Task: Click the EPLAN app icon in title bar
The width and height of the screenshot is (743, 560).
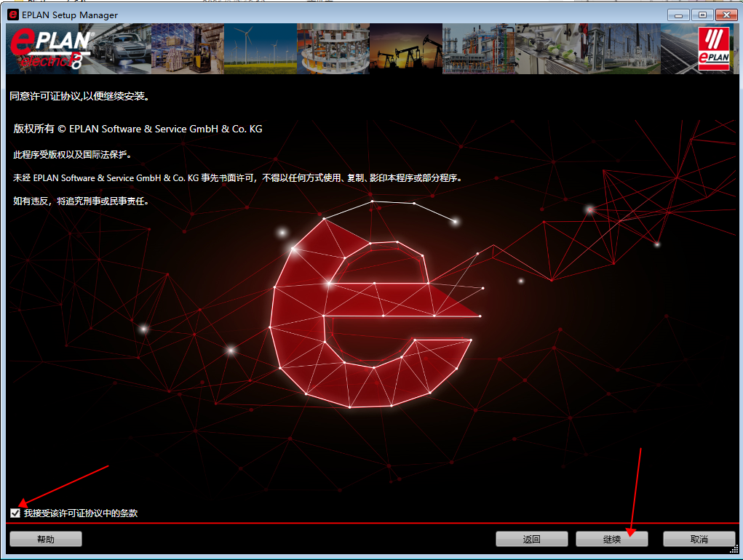Action: click(12, 15)
